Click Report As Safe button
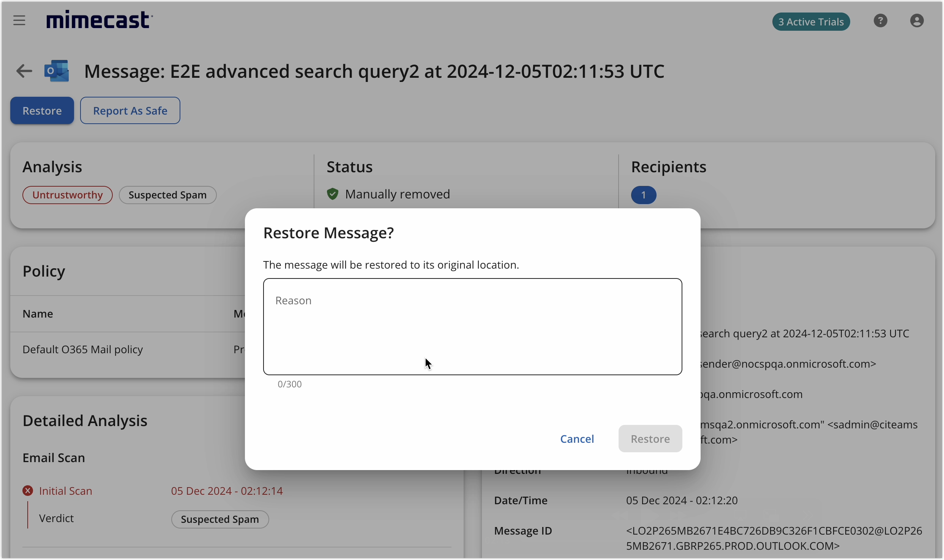 click(x=130, y=110)
